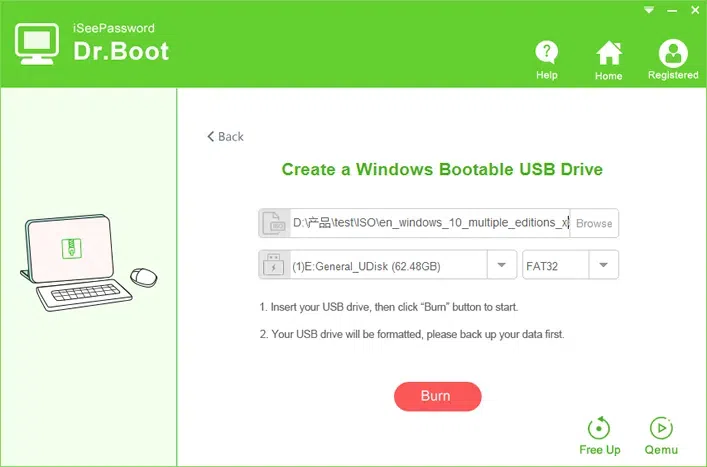Click inside the ISO path field
The image size is (707, 467).
[x=428, y=223]
